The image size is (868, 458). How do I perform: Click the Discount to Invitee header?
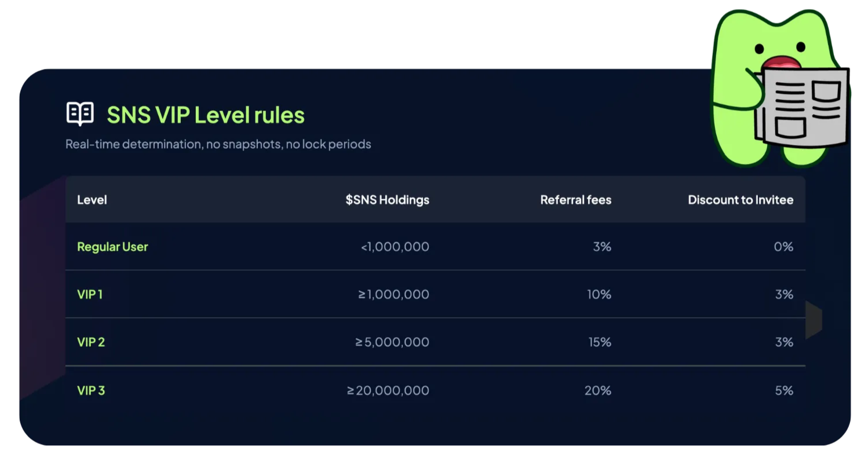pyautogui.click(x=740, y=200)
